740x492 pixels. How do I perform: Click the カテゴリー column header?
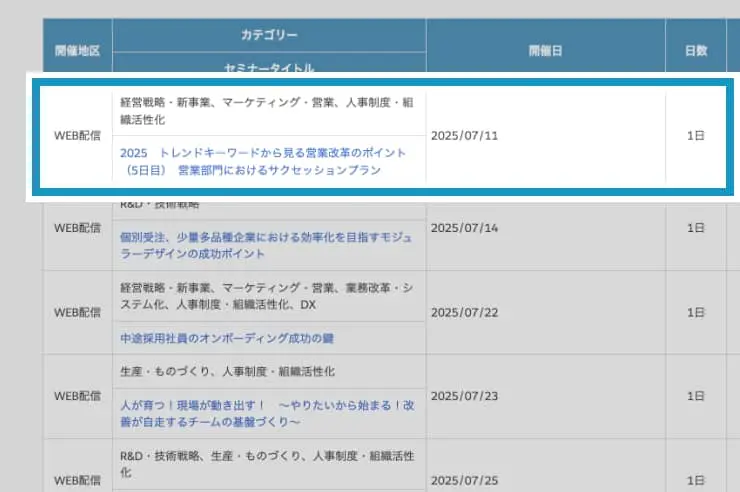269,35
